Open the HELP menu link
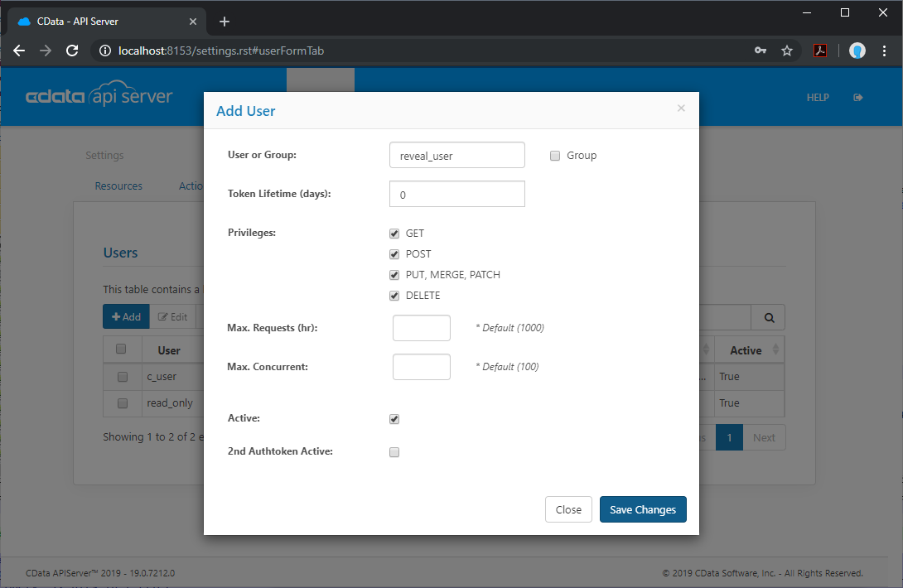The height and width of the screenshot is (588, 903). (x=818, y=98)
